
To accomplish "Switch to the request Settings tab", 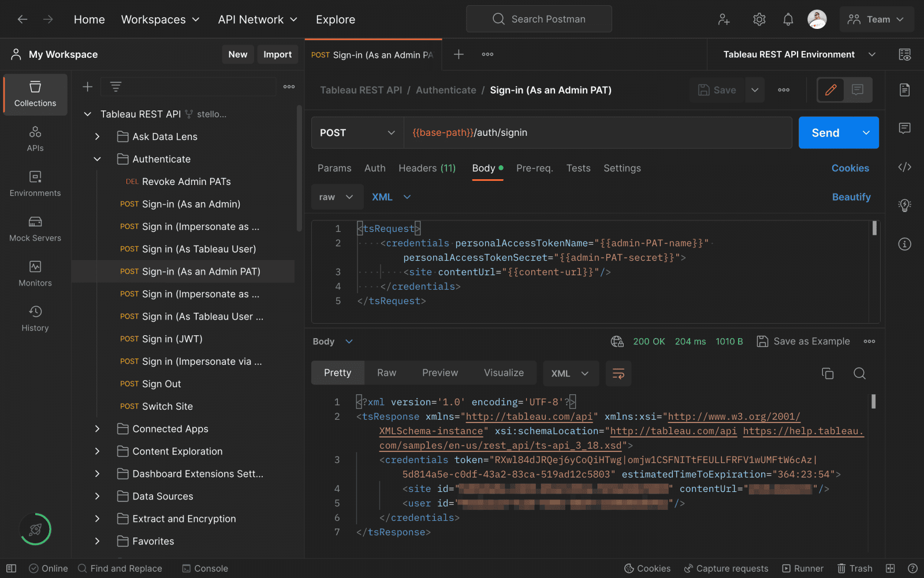I will point(622,168).
